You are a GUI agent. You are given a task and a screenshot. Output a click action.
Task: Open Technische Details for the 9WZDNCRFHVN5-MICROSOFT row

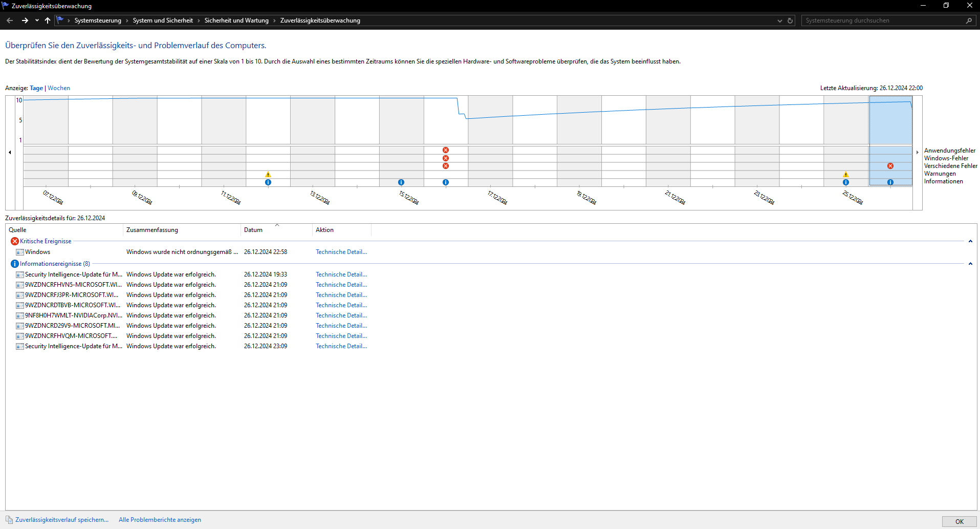[341, 285]
